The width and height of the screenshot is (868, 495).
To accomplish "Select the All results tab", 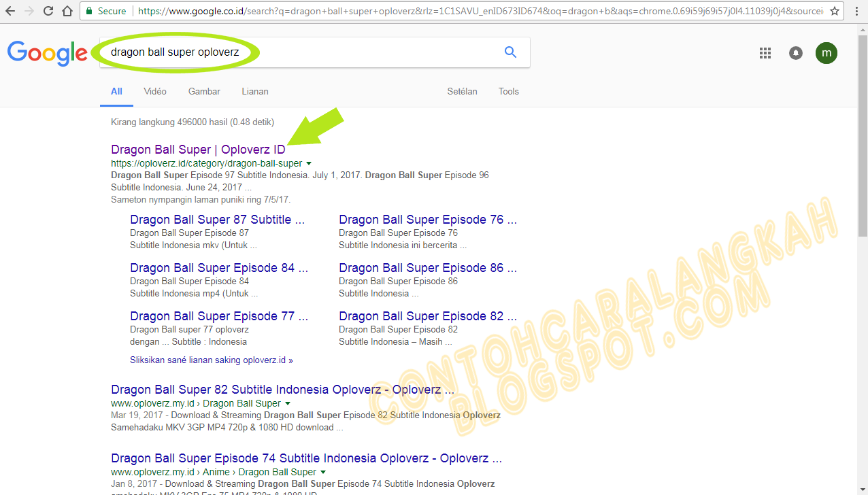I will pos(116,91).
